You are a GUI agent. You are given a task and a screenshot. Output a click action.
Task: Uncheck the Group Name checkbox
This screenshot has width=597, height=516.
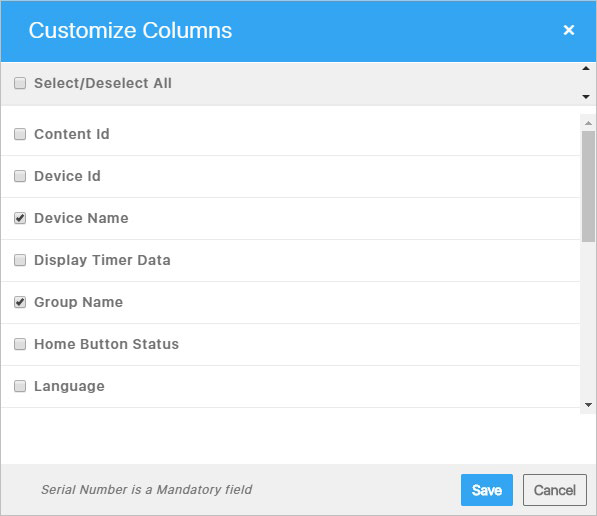(x=20, y=302)
